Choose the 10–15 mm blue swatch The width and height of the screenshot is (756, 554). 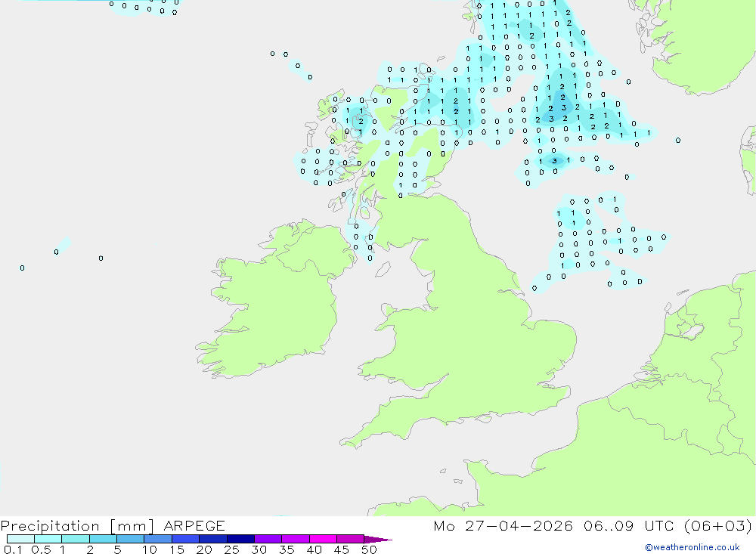158,539
